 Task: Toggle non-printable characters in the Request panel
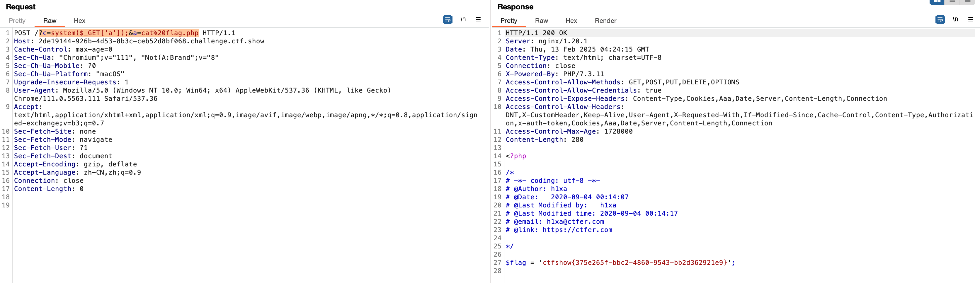(463, 19)
